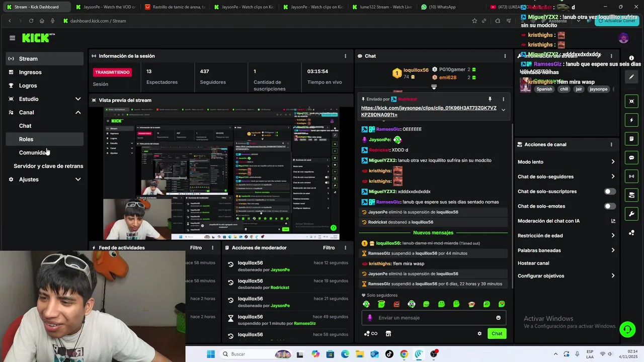Open Servidor y clave de retransmisión
The width and height of the screenshot is (644, 362).
click(48, 166)
